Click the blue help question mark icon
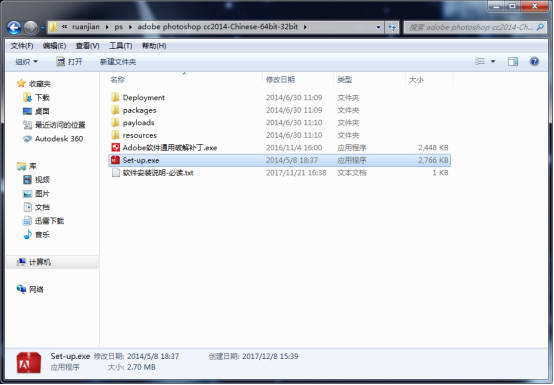554x385 pixels. [x=534, y=61]
